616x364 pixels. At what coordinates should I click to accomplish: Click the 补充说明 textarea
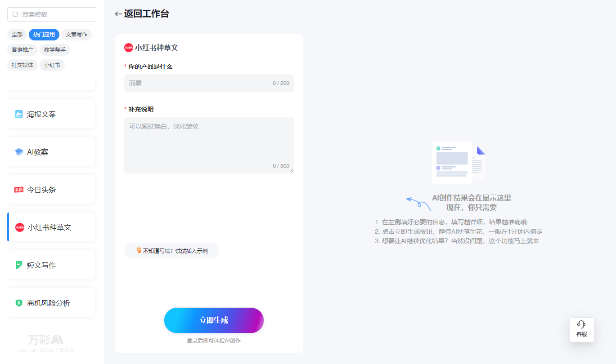pos(209,145)
